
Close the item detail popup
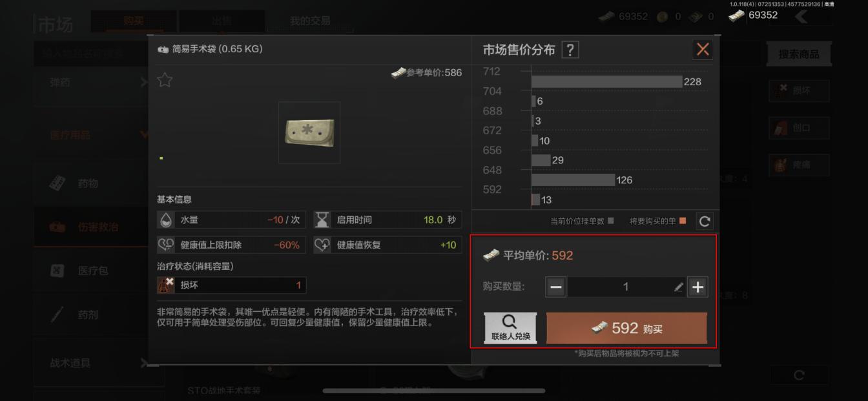(x=703, y=49)
